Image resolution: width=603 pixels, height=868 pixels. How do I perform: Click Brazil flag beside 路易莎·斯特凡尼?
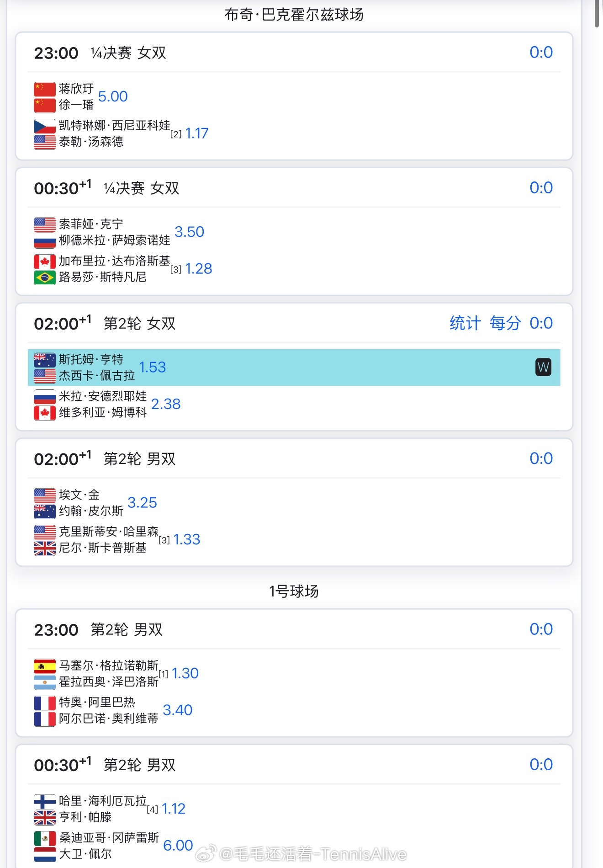click(44, 277)
